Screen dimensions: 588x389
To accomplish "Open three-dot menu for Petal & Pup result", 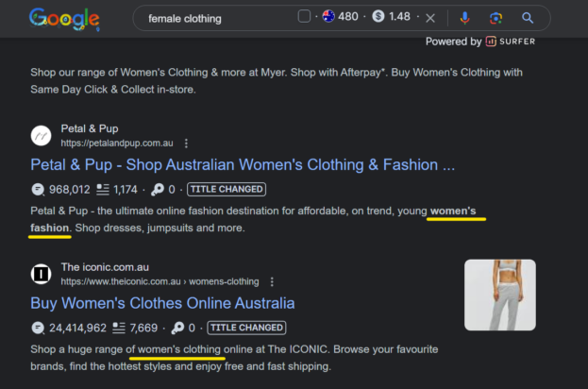I will (186, 144).
